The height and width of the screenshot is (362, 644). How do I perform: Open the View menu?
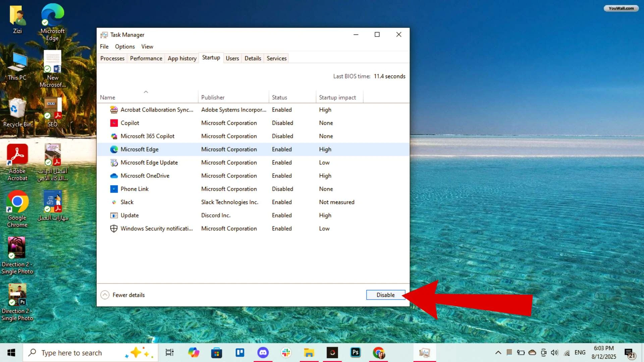(147, 47)
